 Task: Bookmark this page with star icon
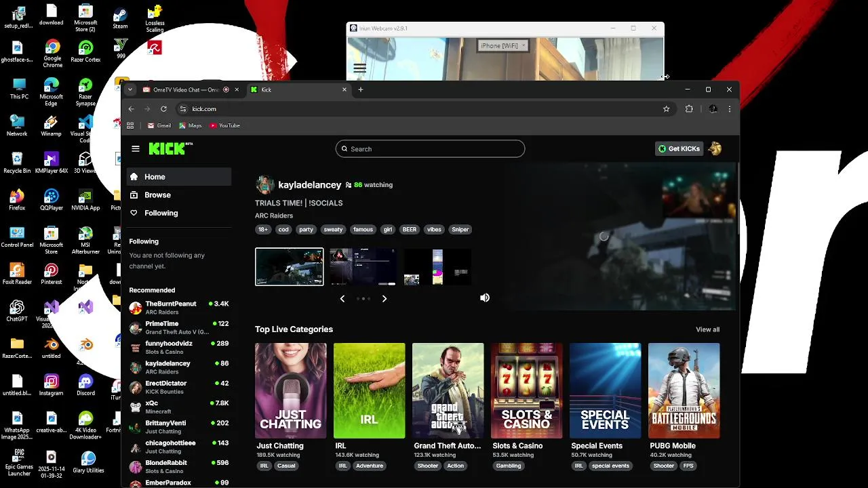pos(666,108)
